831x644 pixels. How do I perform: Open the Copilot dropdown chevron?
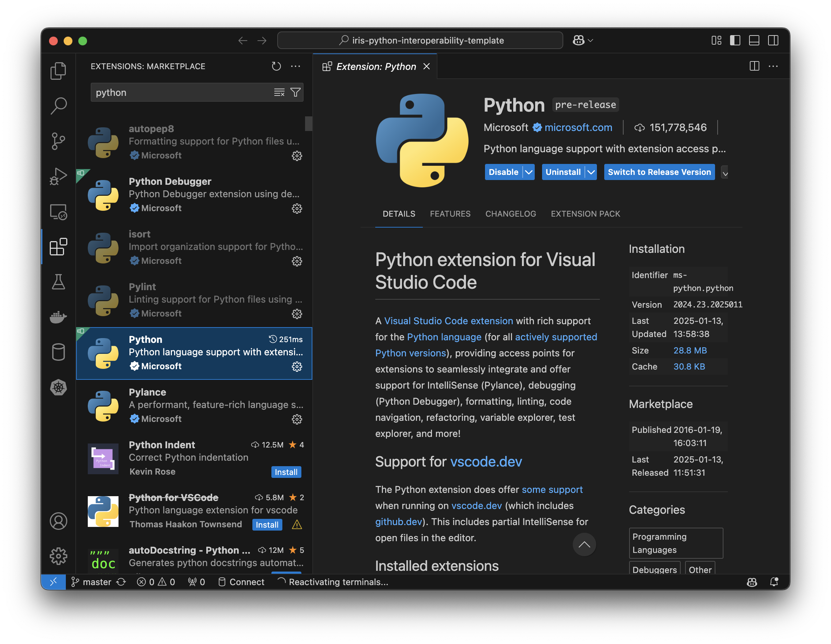pyautogui.click(x=591, y=40)
